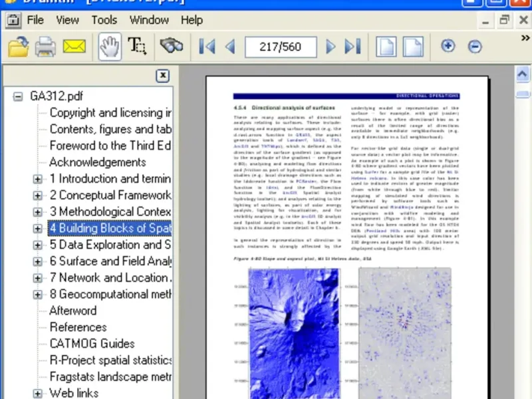
Task: Select the Text selection tool
Action: 137,46
